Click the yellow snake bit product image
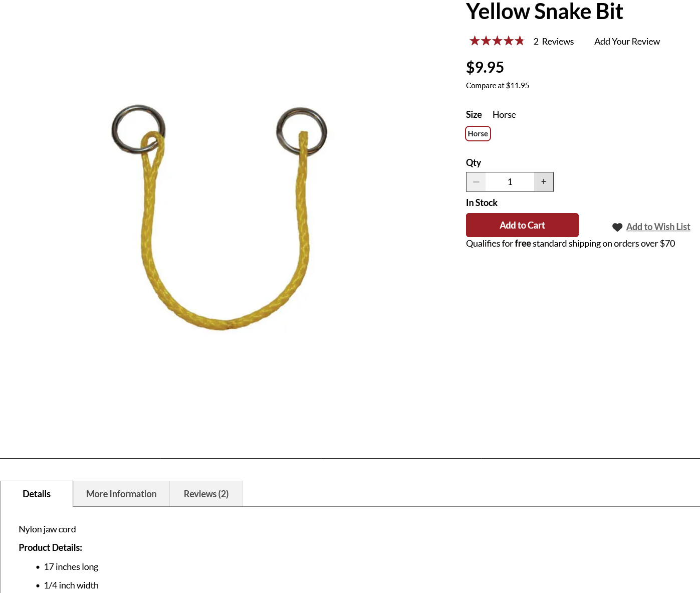Image resolution: width=700 pixels, height=593 pixels. [219, 218]
